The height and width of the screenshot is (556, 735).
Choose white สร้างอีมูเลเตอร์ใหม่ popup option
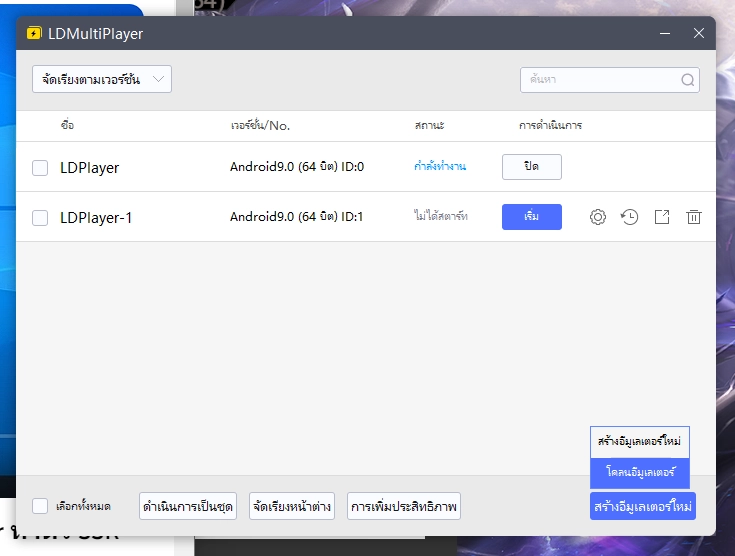pyautogui.click(x=640, y=442)
